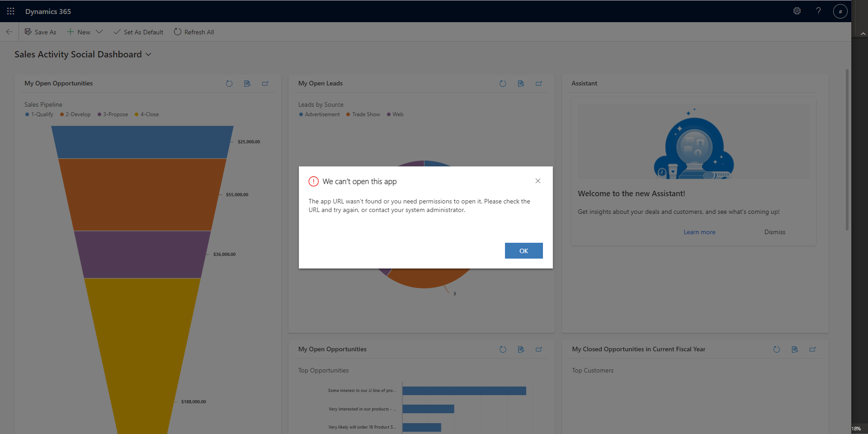
Task: Open the New record type dropdown chevron
Action: 99,32
